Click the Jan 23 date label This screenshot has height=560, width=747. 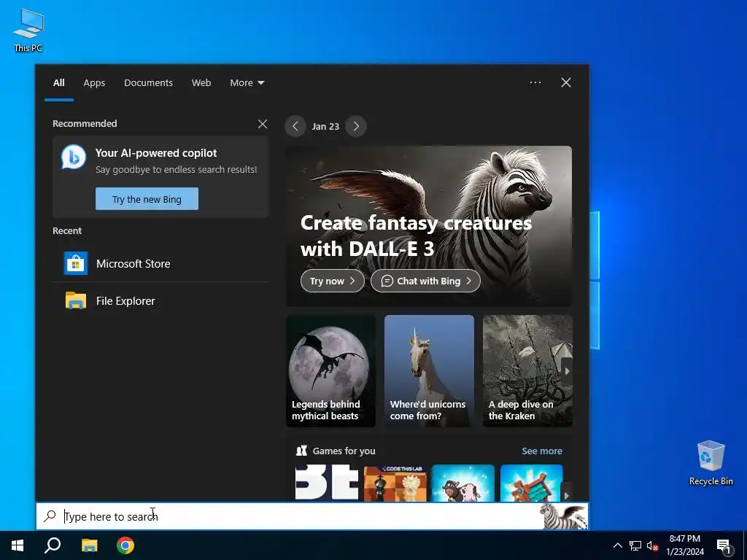click(325, 127)
